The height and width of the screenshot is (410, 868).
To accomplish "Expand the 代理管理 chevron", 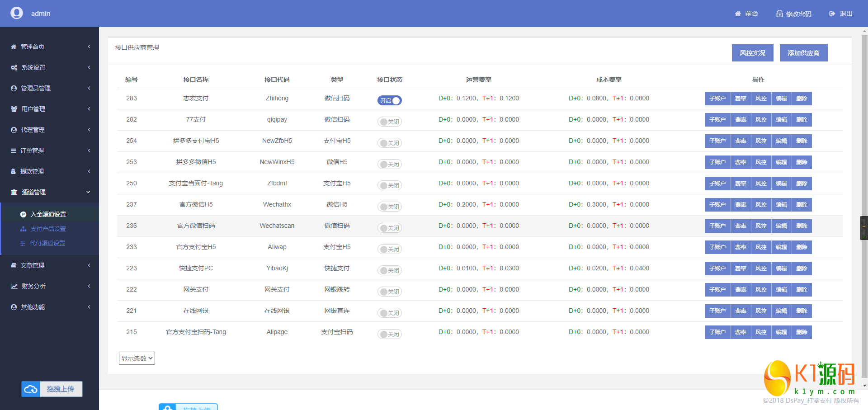I will 89,130.
